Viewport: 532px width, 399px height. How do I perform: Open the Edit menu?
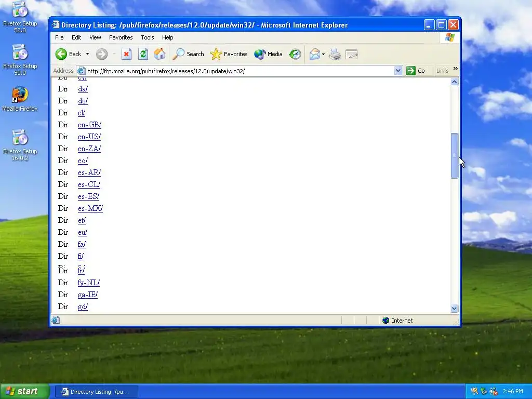(76, 37)
